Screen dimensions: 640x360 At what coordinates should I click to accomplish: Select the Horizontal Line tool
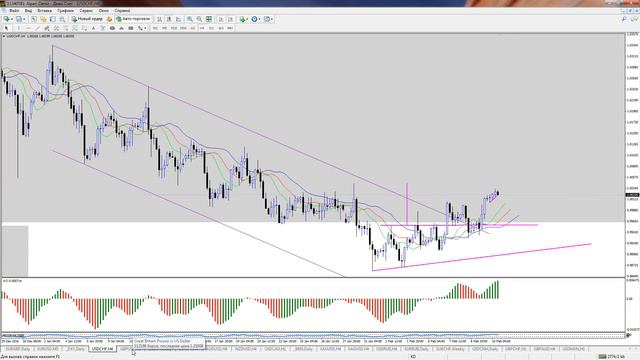tap(28, 28)
